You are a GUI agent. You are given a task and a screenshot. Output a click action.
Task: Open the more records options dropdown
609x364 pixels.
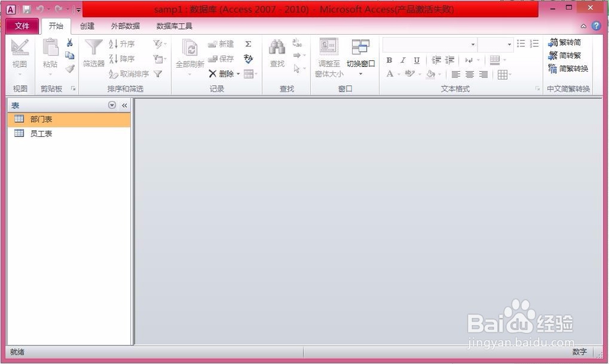coord(250,74)
